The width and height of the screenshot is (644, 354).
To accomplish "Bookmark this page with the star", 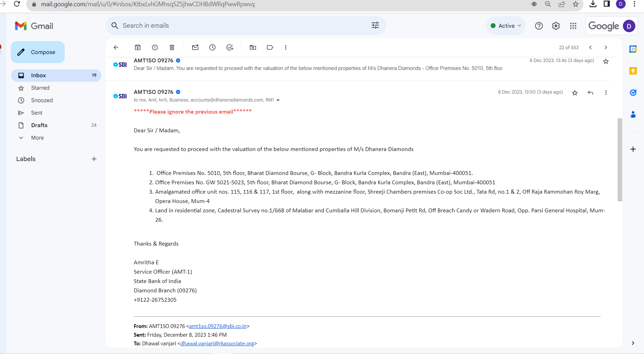I will (575, 4).
